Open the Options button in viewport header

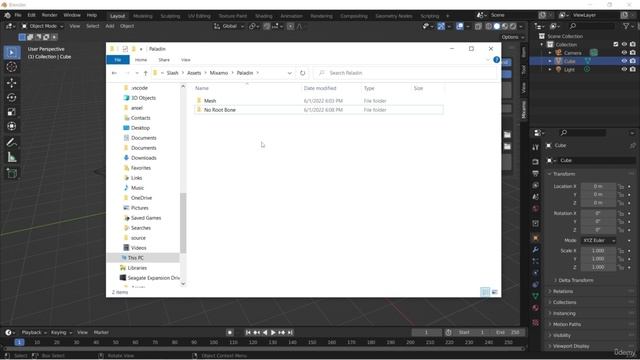coord(513,37)
